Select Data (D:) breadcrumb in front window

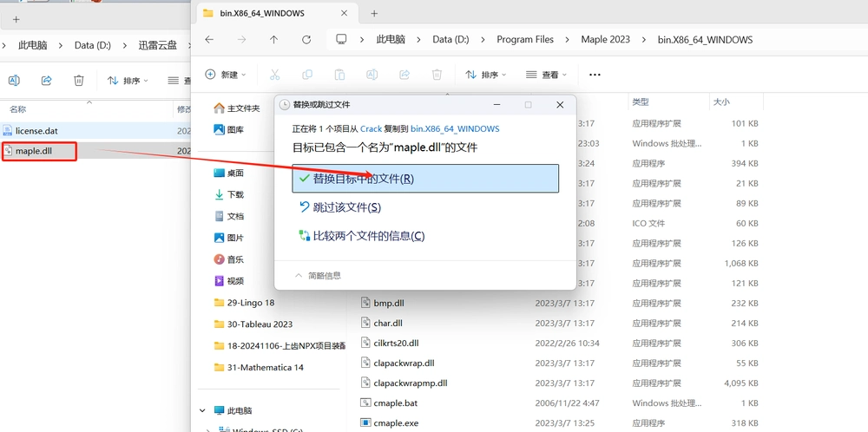coord(450,39)
